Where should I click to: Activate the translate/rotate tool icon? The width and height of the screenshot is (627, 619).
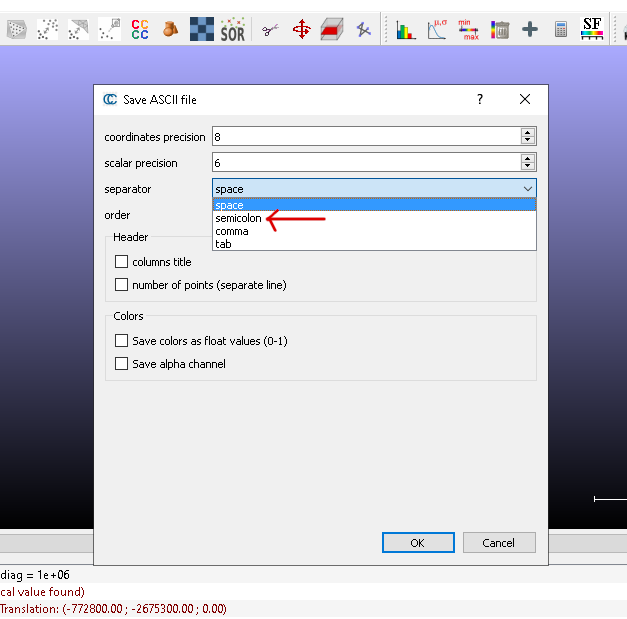point(301,29)
